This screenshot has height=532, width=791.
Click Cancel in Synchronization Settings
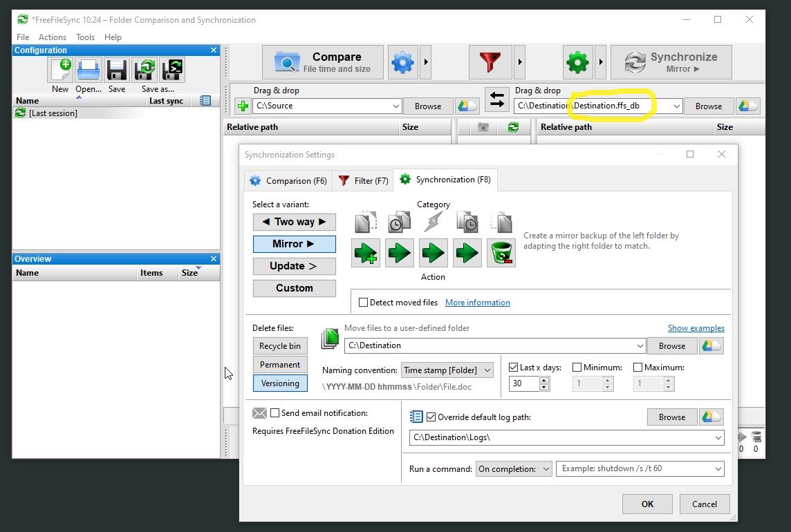point(705,504)
